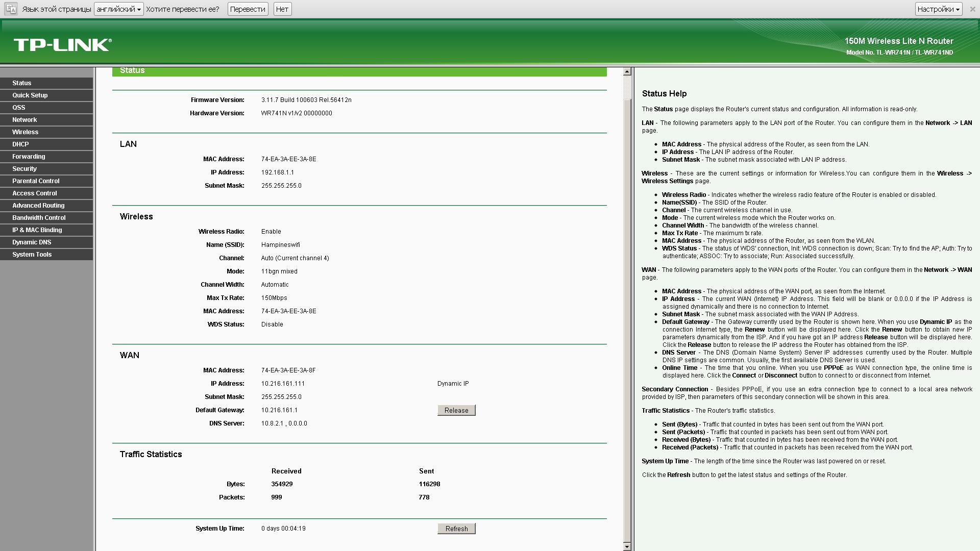The height and width of the screenshot is (551, 980).
Task: Open the Quick Setup menu
Action: click(30, 95)
